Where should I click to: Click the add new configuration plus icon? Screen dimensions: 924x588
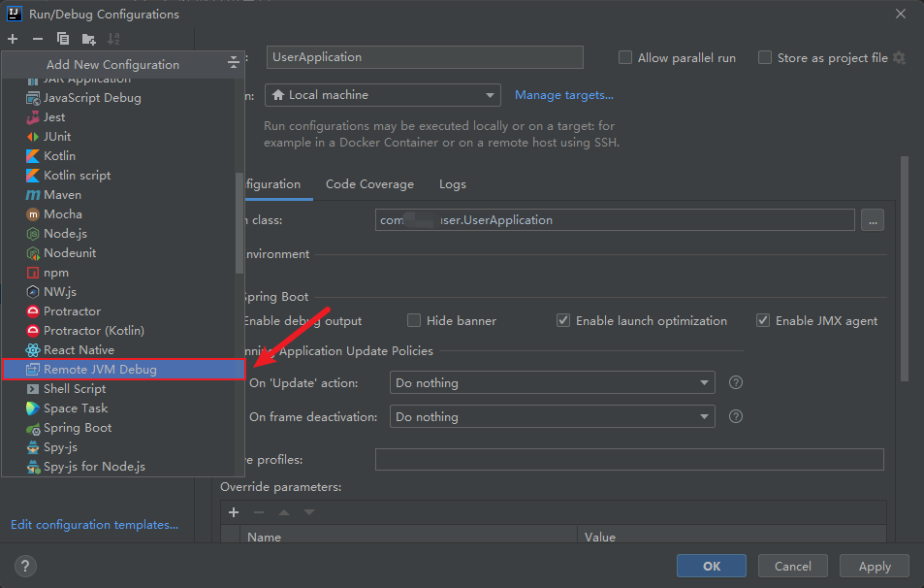pyautogui.click(x=13, y=39)
